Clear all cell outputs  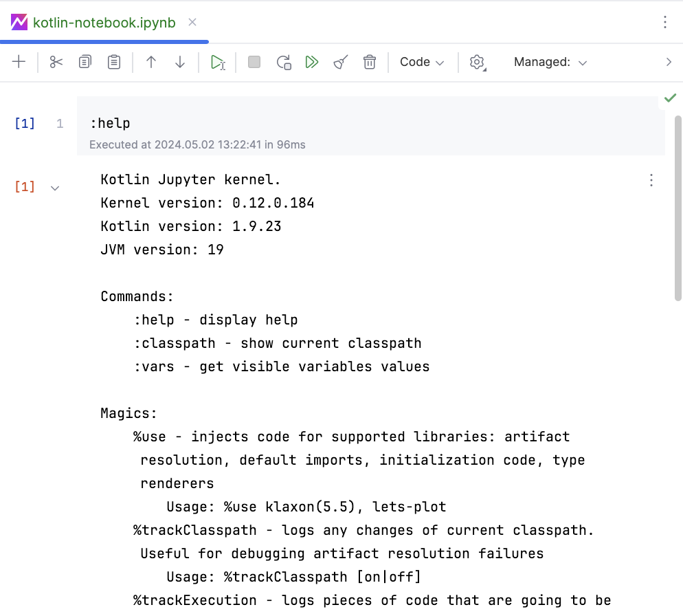(x=340, y=62)
